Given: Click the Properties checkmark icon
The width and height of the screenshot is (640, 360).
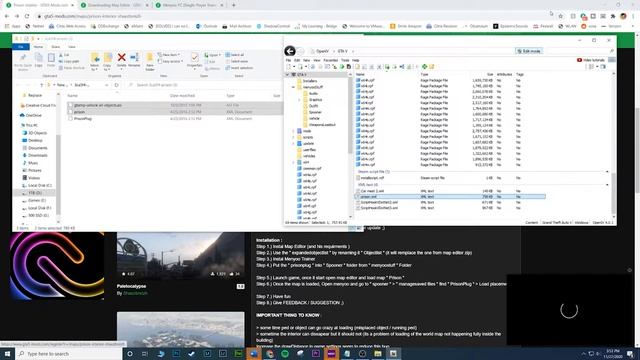Looking at the screenshot, I should coord(194,57).
